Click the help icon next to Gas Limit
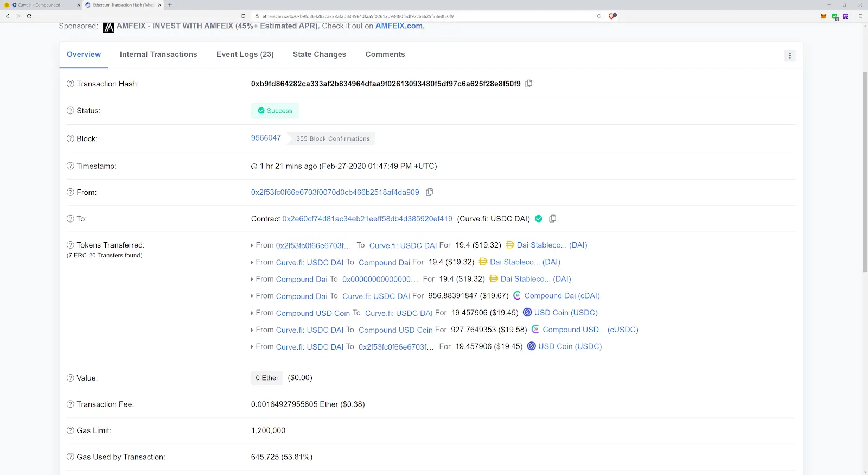This screenshot has width=868, height=475. tap(70, 430)
